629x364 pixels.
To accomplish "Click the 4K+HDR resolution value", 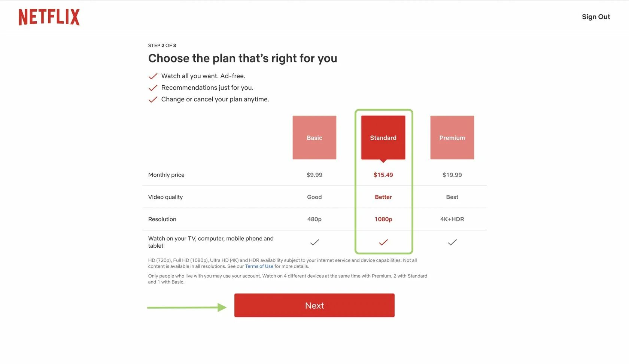I will [x=452, y=219].
